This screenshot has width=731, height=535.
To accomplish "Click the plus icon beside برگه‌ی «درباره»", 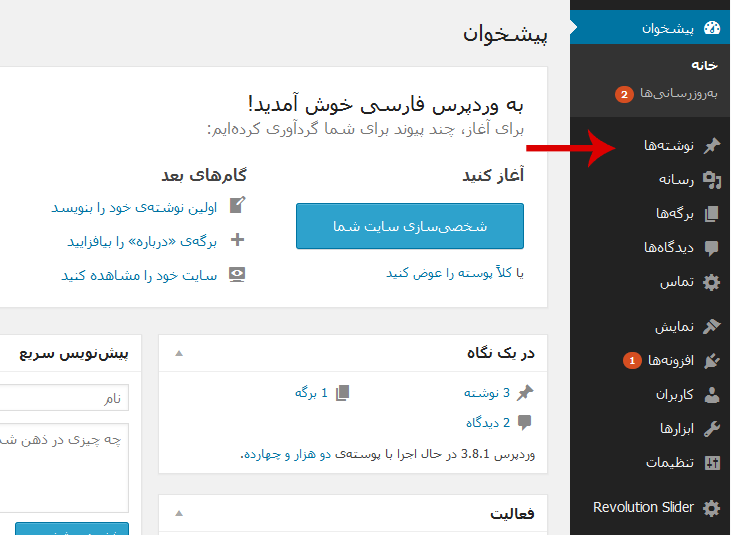I will coord(237,240).
